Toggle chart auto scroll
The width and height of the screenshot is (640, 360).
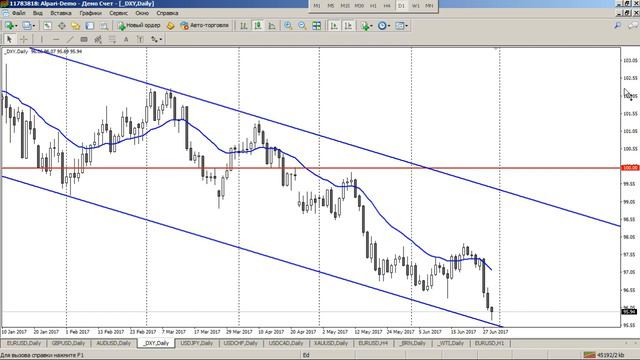334,26
